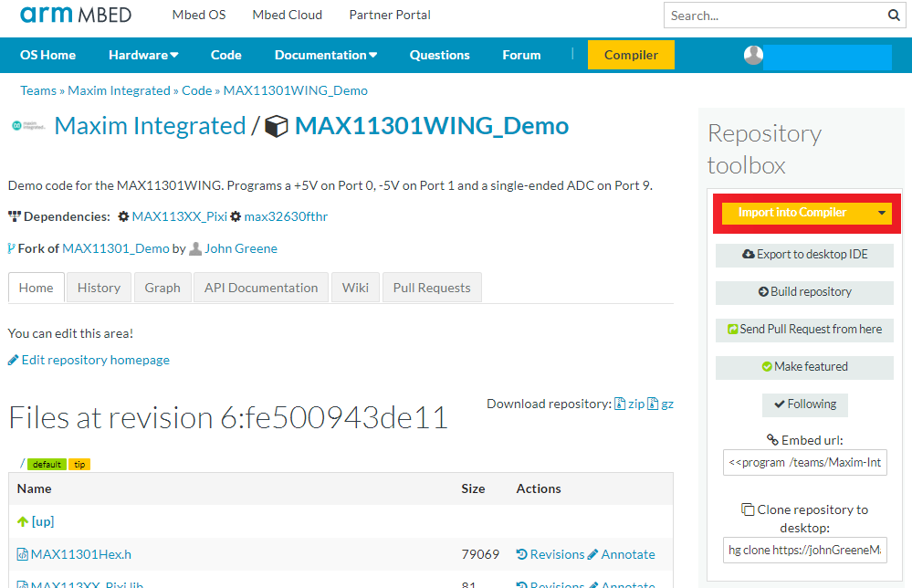Click the pencil icon for editing the homepage
This screenshot has width=912, height=588.
13,361
